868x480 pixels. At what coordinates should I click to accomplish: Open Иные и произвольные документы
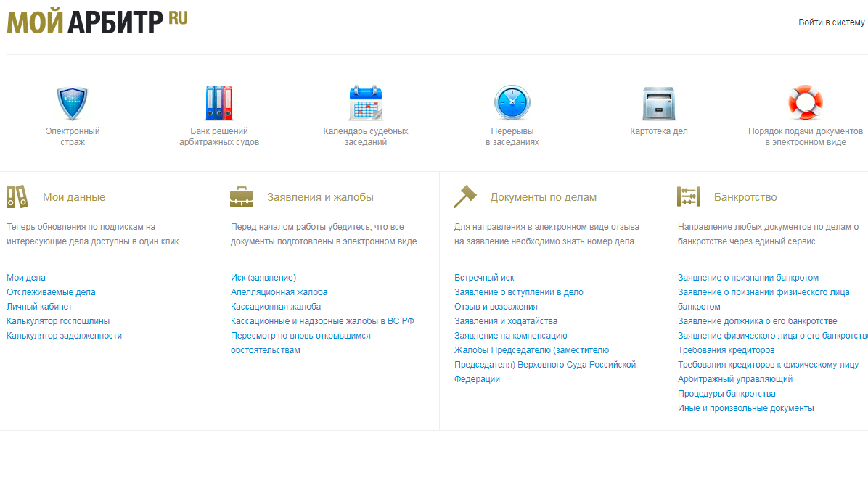(x=746, y=408)
